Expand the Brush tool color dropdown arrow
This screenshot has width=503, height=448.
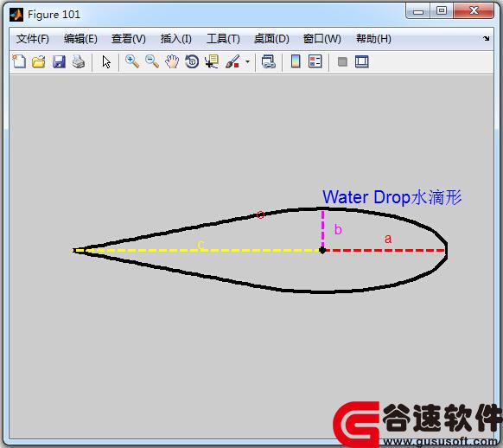click(247, 61)
